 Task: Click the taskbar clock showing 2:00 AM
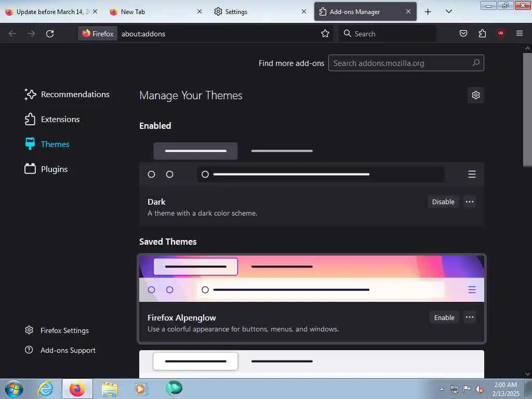(x=506, y=389)
